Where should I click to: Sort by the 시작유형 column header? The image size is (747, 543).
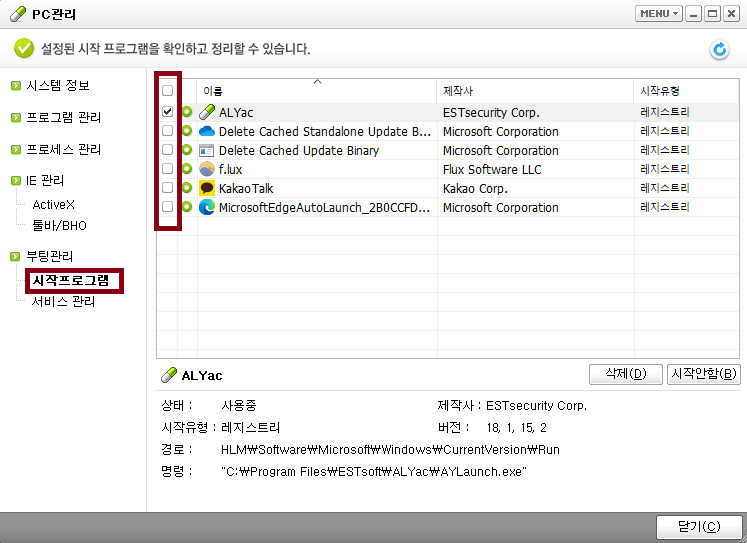tap(686, 90)
